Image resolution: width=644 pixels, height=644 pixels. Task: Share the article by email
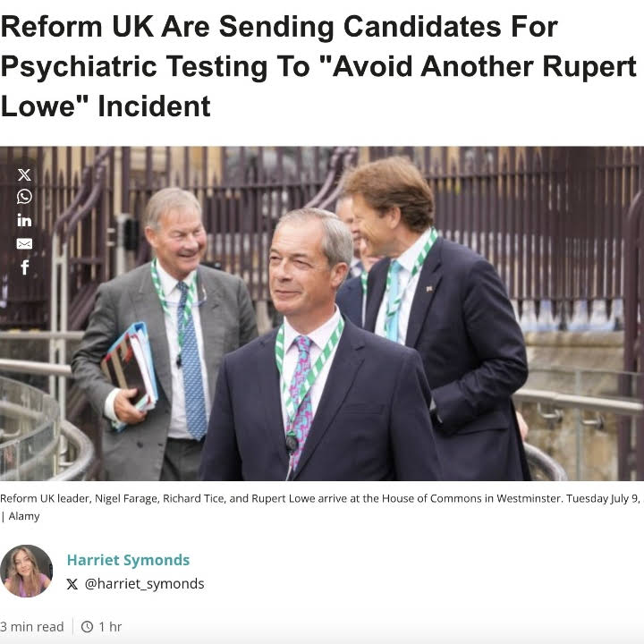coord(24,243)
